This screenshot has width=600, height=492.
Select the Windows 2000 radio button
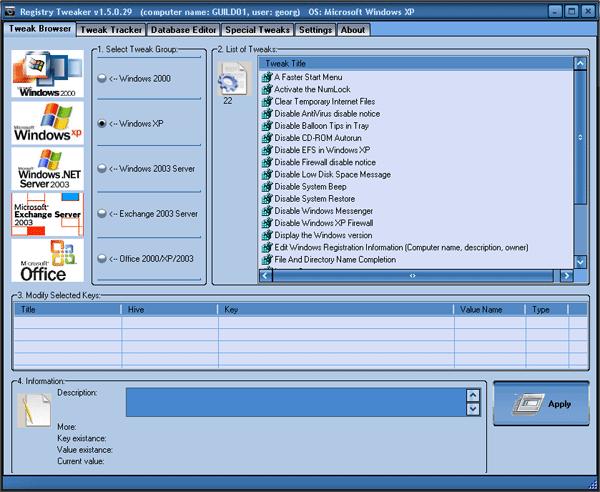click(x=101, y=77)
